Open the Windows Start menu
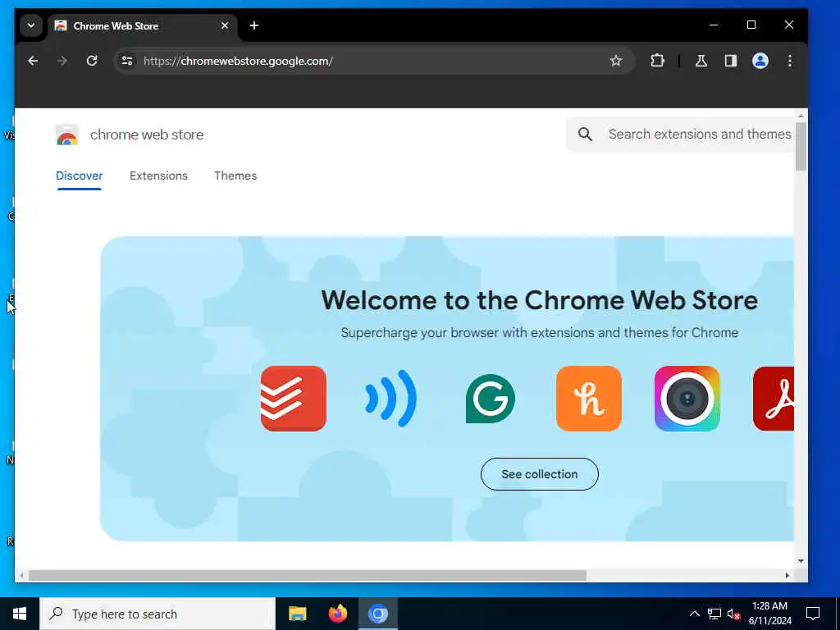This screenshot has height=630, width=840. tap(20, 614)
